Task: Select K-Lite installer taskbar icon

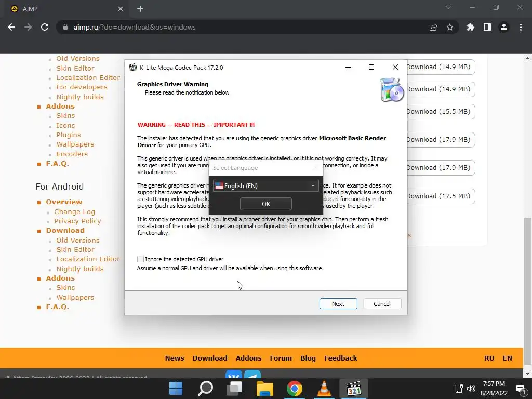Action: tap(353, 389)
